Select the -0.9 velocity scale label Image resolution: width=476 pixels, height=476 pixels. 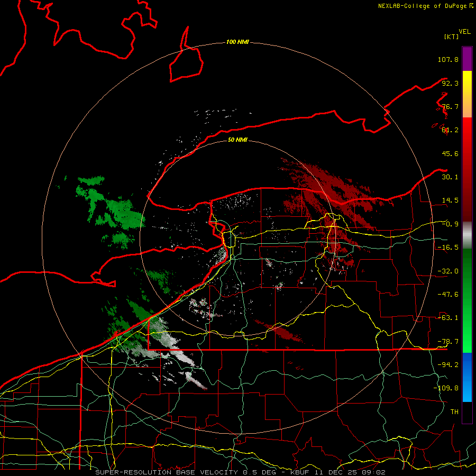(450, 224)
